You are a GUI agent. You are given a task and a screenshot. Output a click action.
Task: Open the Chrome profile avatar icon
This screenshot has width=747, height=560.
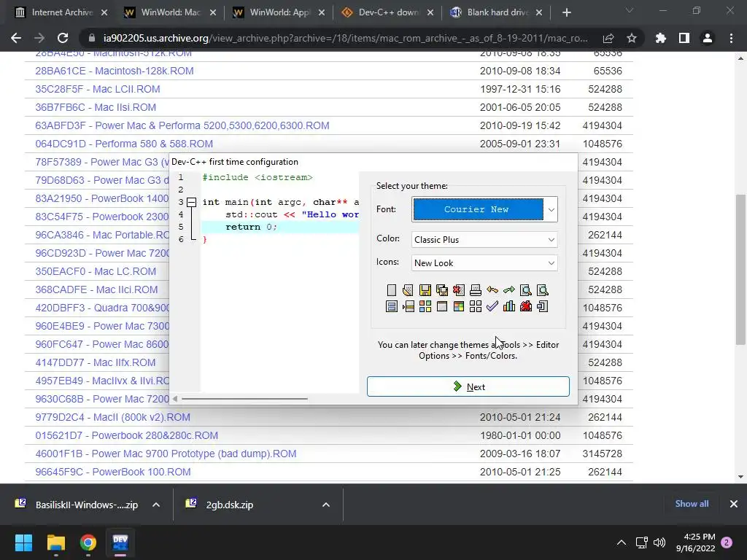(x=708, y=38)
